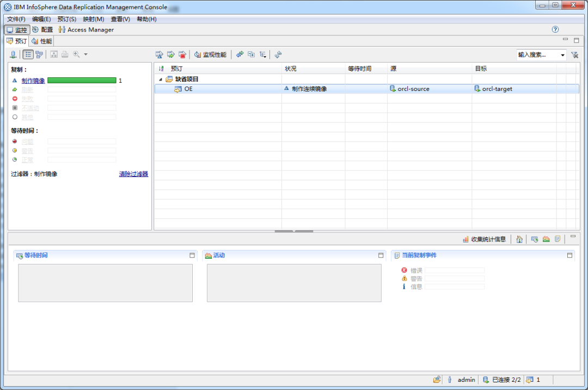Switch to list view of subscriptions
Viewport: 588px width, 390px height.
coord(28,55)
